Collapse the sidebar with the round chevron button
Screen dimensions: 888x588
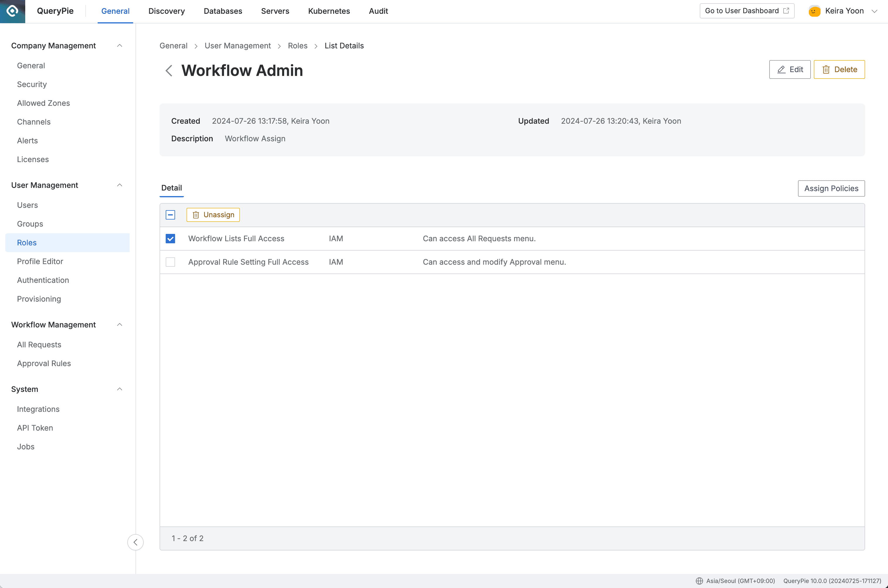click(135, 542)
